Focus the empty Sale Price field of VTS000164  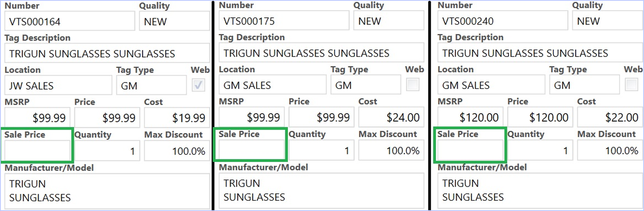pyautogui.click(x=38, y=151)
